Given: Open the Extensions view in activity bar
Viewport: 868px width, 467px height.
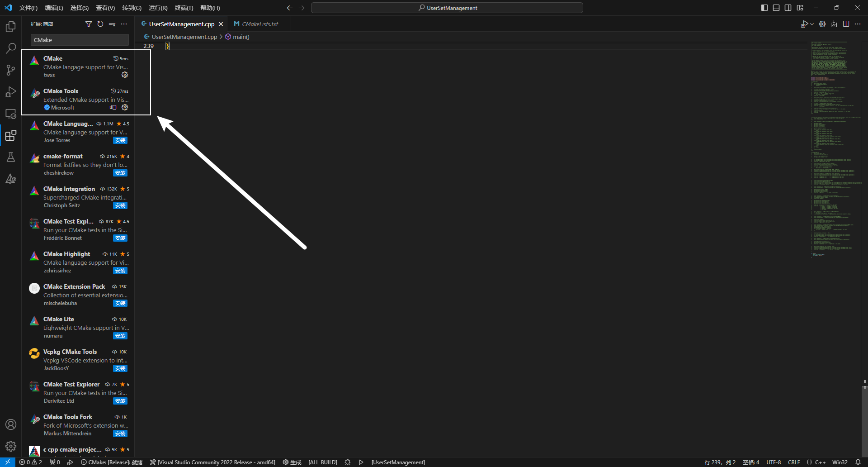Looking at the screenshot, I should coord(11,135).
